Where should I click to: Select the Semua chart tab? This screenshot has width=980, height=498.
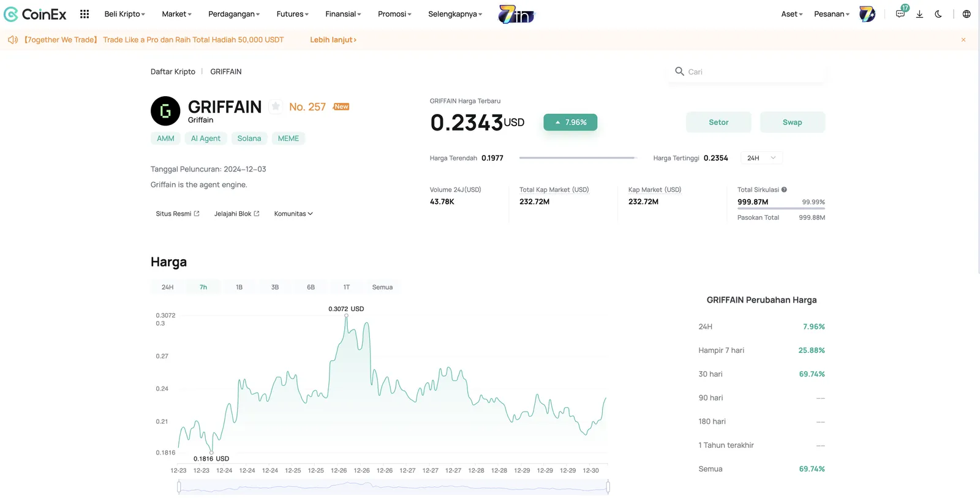382,287
